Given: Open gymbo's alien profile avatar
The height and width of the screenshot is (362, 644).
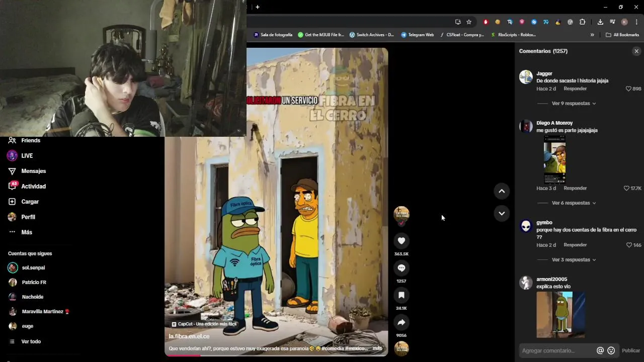Looking at the screenshot, I should pyautogui.click(x=526, y=226).
